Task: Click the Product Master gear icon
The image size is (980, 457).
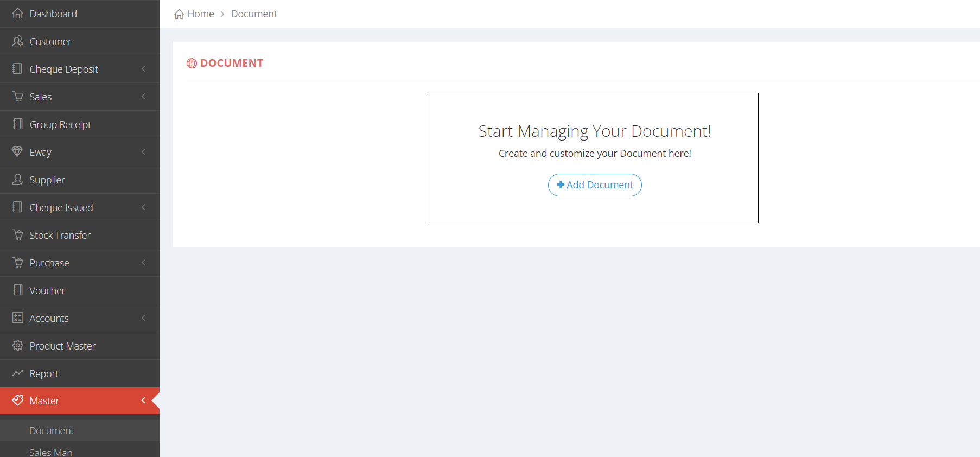Action: tap(18, 346)
